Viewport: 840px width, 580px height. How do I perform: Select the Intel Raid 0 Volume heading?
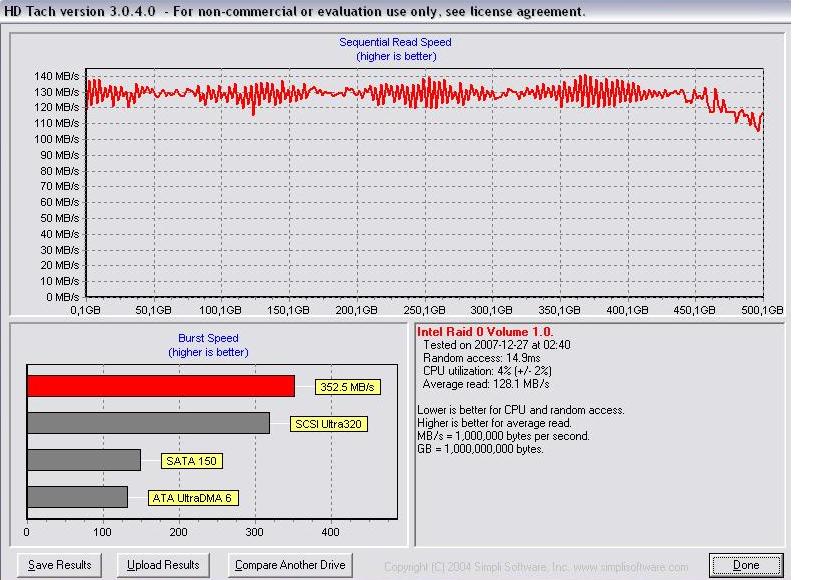coord(485,332)
